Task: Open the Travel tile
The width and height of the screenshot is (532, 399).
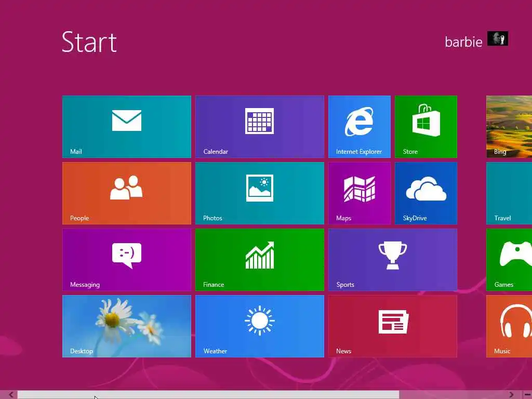Action: [x=509, y=193]
